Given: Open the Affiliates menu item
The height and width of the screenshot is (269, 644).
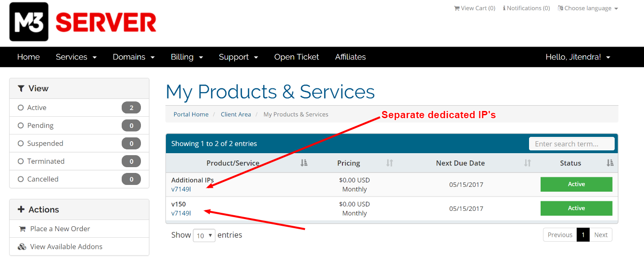Looking at the screenshot, I should (351, 57).
